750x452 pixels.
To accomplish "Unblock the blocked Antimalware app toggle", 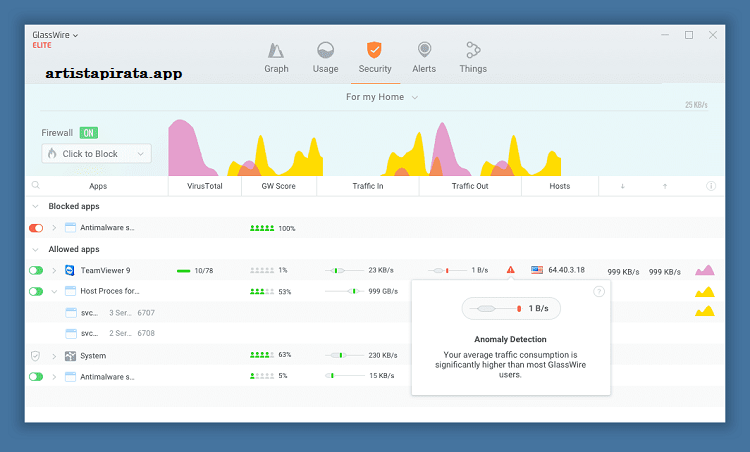I will coord(36,228).
